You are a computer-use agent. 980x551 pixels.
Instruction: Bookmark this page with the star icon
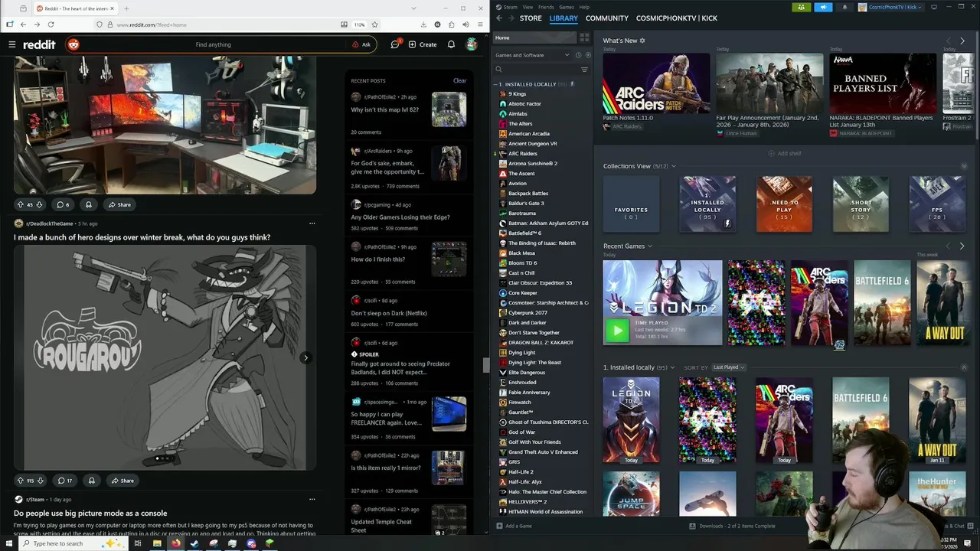(374, 24)
